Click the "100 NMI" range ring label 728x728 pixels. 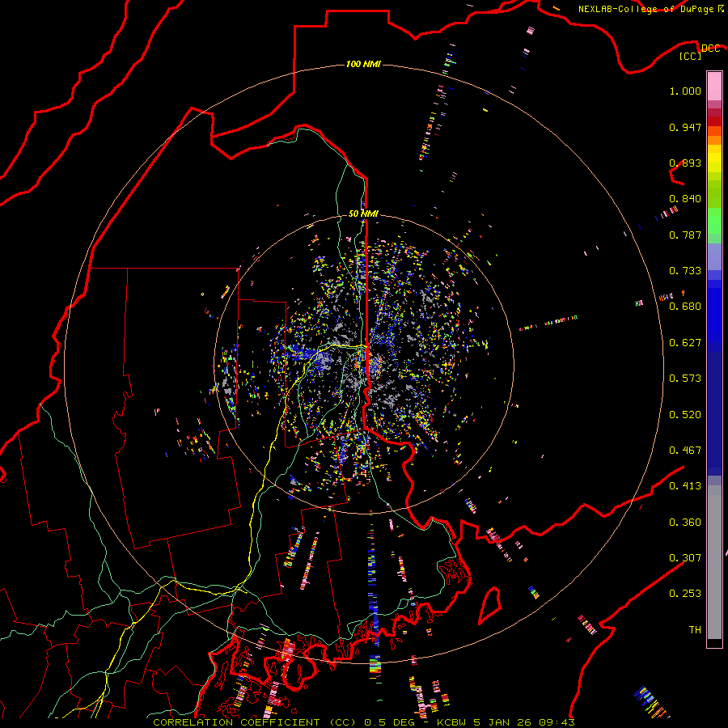(x=363, y=64)
